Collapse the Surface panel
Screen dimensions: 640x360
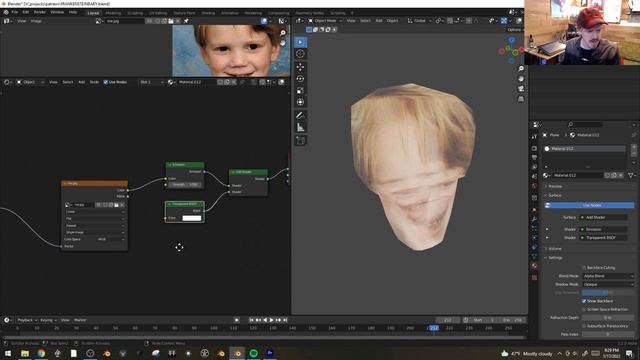click(554, 196)
